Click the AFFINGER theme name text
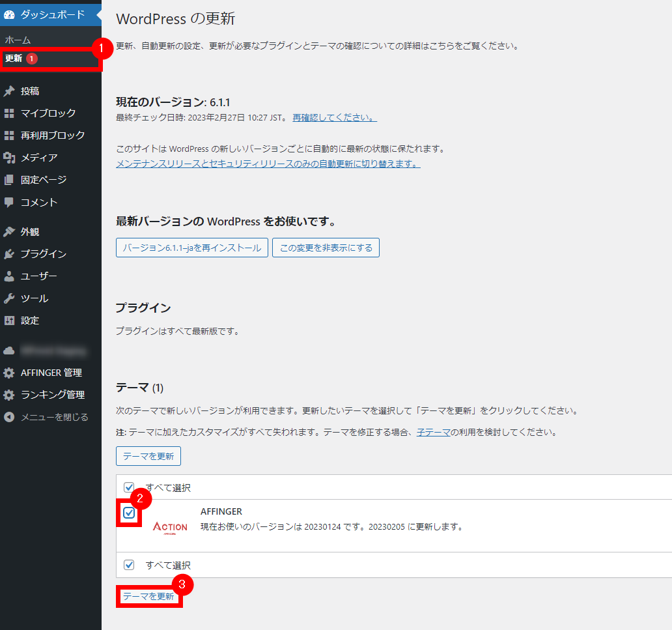This screenshot has width=672, height=630. (221, 511)
